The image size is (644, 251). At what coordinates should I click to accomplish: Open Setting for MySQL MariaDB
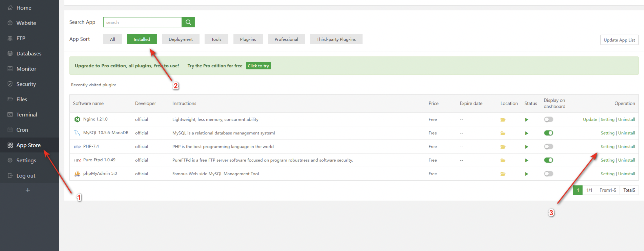(x=607, y=133)
